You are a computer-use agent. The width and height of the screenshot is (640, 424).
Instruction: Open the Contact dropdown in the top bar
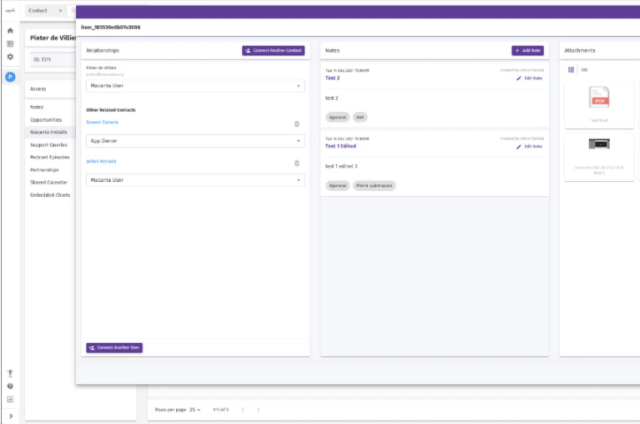point(46,10)
